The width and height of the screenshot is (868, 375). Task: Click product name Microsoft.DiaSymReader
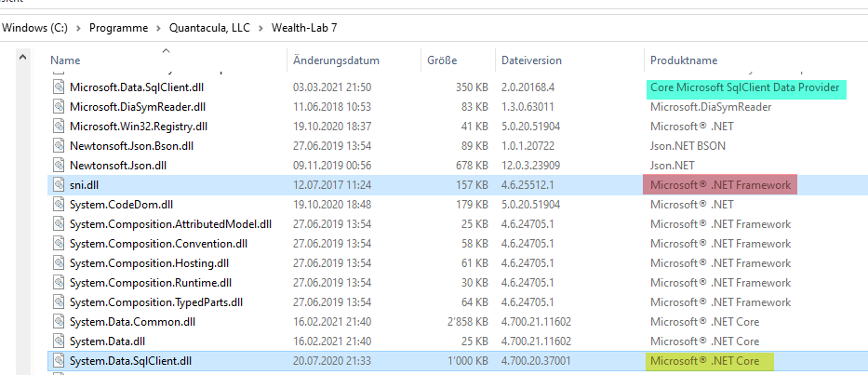pos(711,106)
